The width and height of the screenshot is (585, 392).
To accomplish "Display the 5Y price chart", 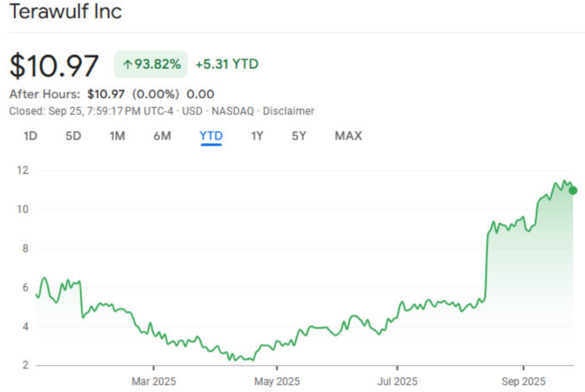I will tap(299, 136).
